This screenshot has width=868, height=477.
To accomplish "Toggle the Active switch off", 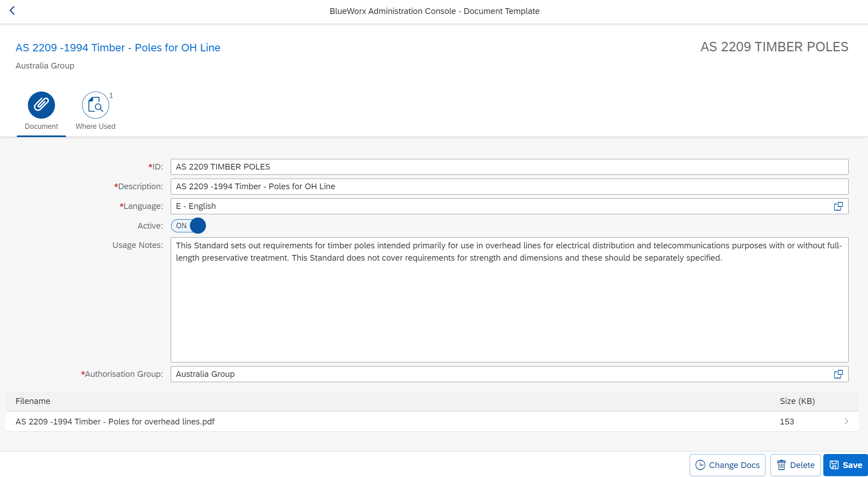I will click(x=189, y=226).
